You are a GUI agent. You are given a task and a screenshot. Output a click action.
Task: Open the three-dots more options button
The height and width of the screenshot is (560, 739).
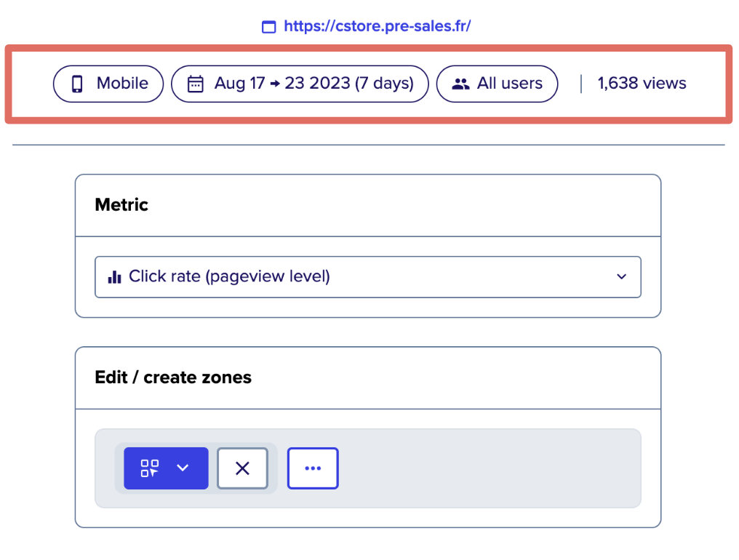tap(313, 468)
